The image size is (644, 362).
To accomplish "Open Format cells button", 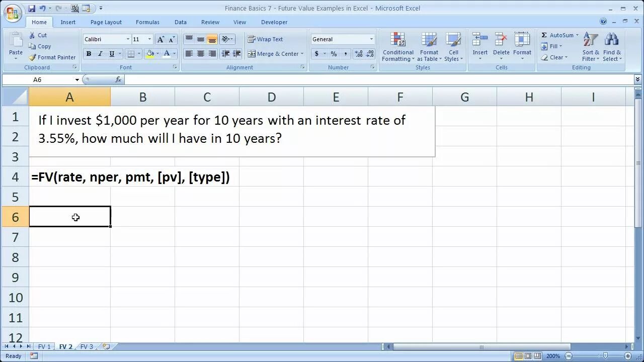I will [x=522, y=46].
